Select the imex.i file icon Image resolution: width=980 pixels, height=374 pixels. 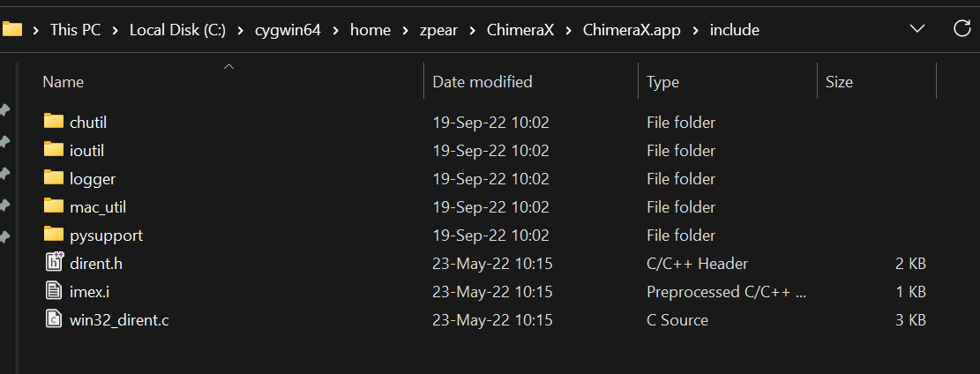click(x=55, y=291)
